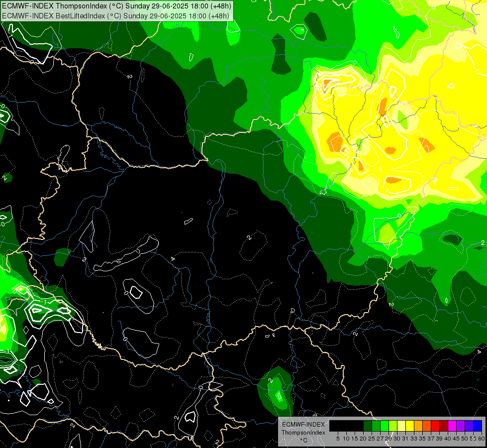The image size is (487, 448).
Task: Click the medium green 25–27 legend swatch
Action: point(376,426)
